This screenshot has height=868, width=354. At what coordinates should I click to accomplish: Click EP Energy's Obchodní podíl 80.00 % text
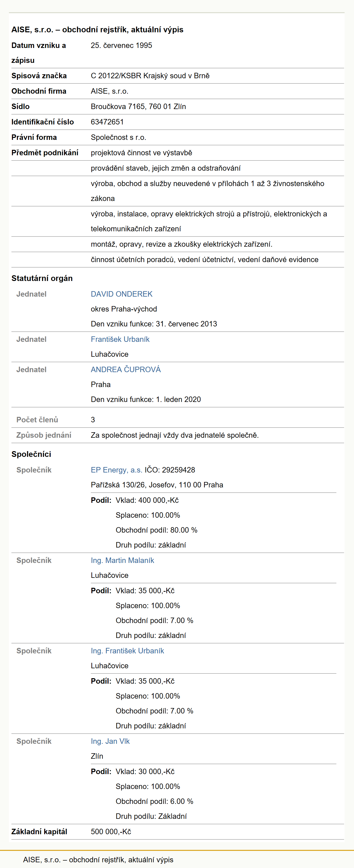pos(156,530)
